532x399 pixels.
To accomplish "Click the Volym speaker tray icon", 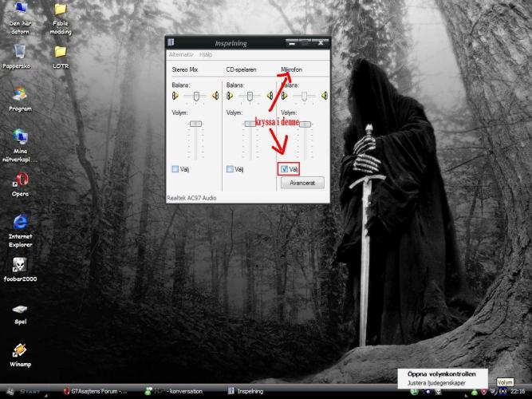I will pos(495,392).
